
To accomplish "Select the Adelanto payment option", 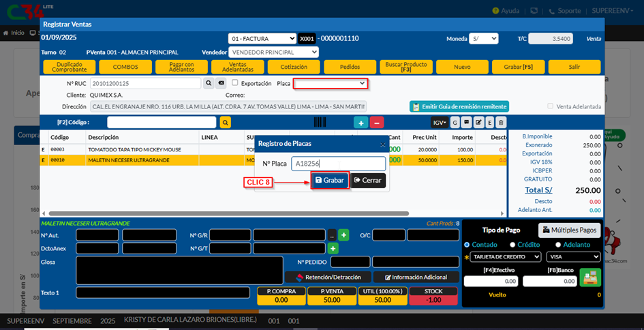I will click(x=558, y=245).
